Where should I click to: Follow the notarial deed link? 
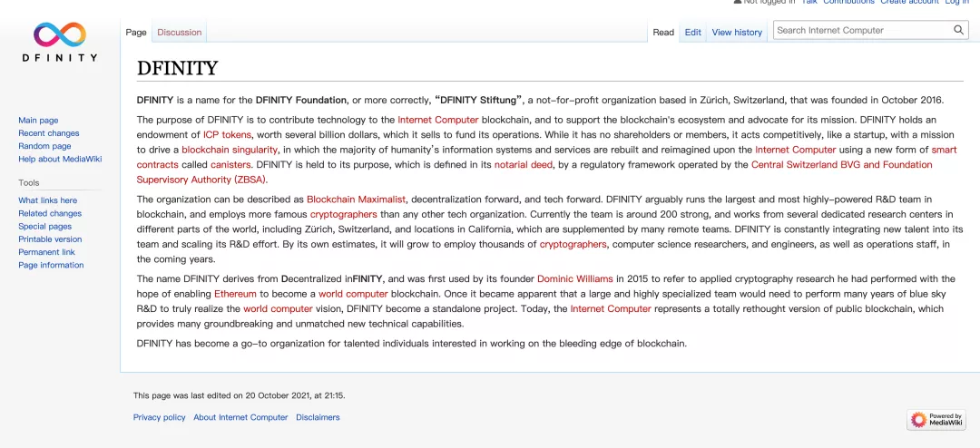(524, 164)
